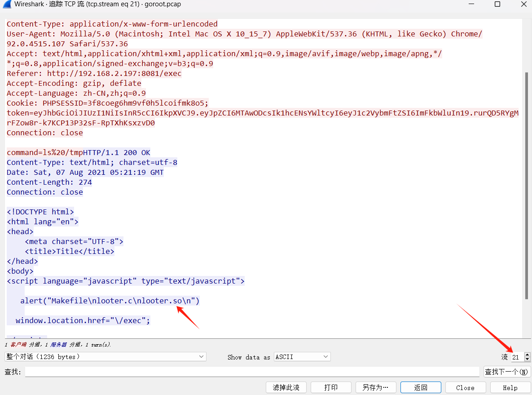Click the window.location.href="\/exec" line
Viewport: 532px width, 395px height.
click(83, 320)
